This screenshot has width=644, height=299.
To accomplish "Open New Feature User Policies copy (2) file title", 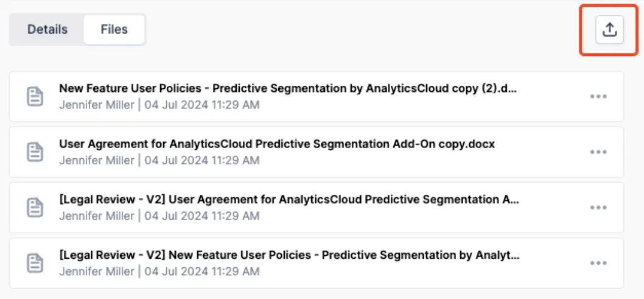I will (x=288, y=89).
